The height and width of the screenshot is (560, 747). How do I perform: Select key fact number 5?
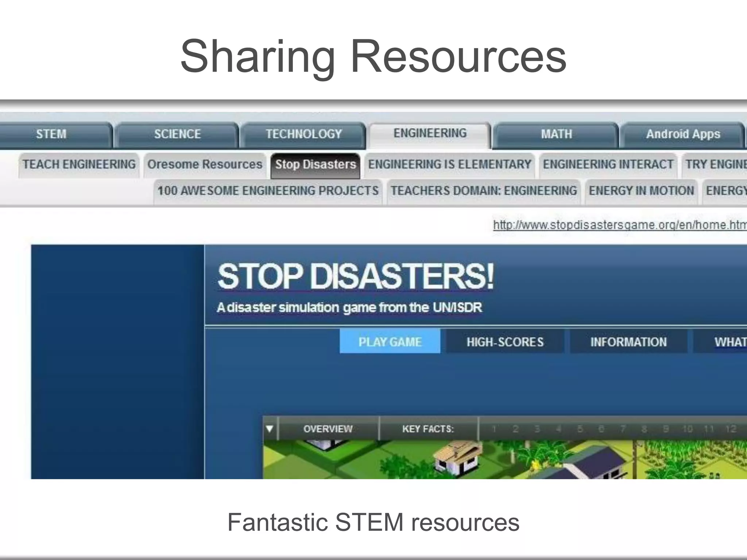coord(580,429)
